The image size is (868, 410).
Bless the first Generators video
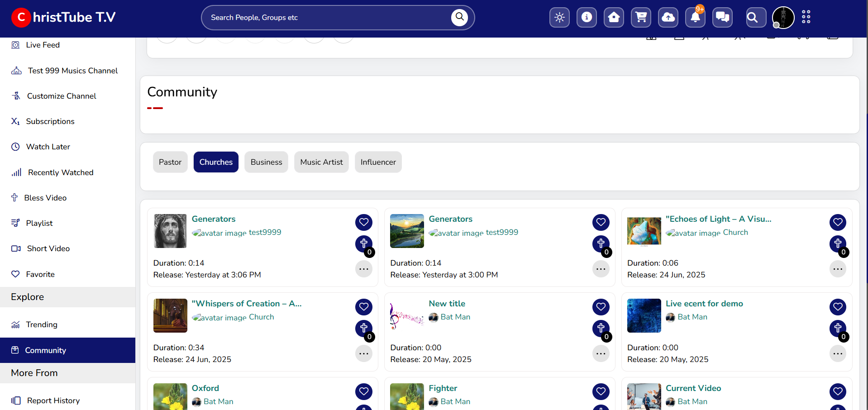coord(363,244)
